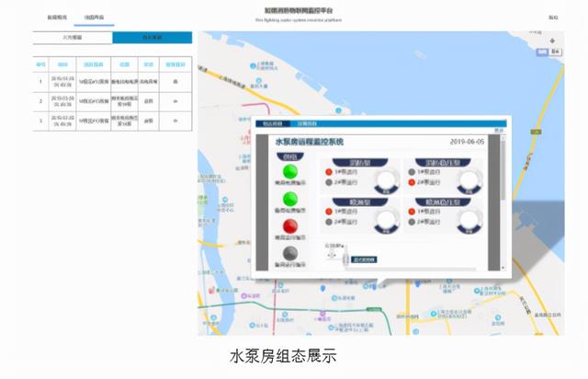
Task: Click the second green indicator light in popup
Action: [x=290, y=199]
